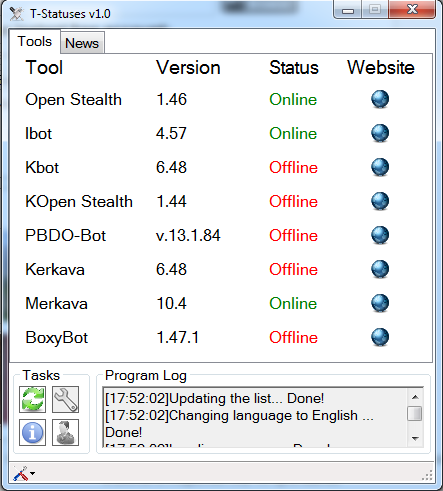Viewport: 443px width, 491px height.
Task: Open the KOpen Stealth website globe icon
Action: [380, 201]
